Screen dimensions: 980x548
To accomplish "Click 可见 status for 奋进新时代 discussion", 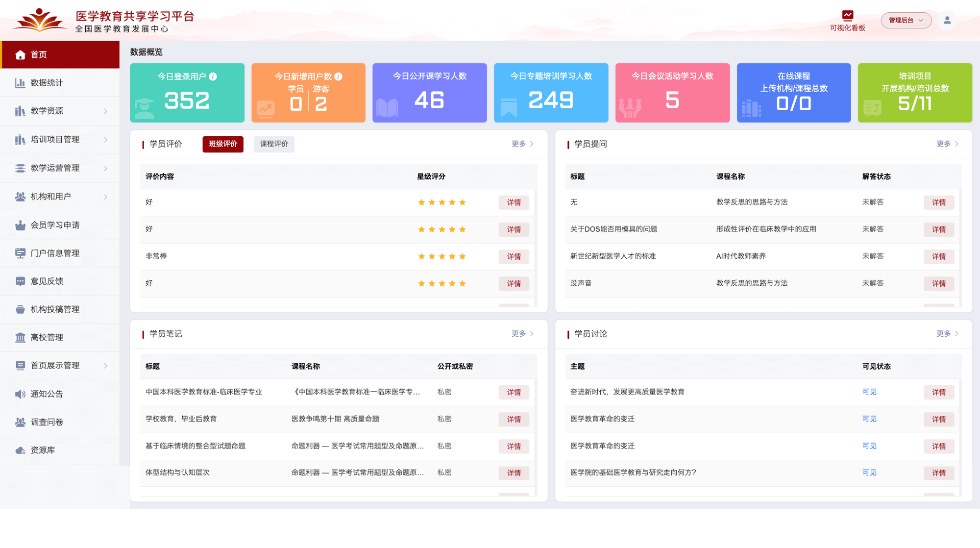I will (869, 392).
